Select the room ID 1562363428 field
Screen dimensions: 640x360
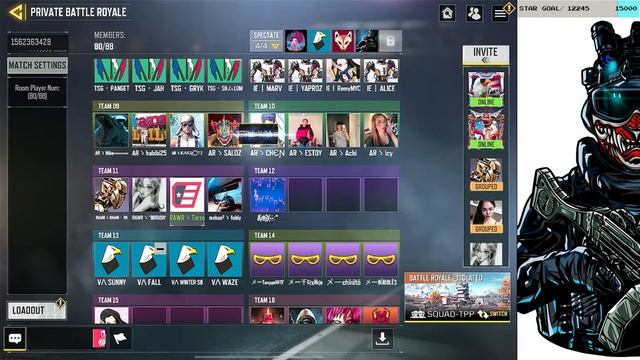click(x=37, y=42)
